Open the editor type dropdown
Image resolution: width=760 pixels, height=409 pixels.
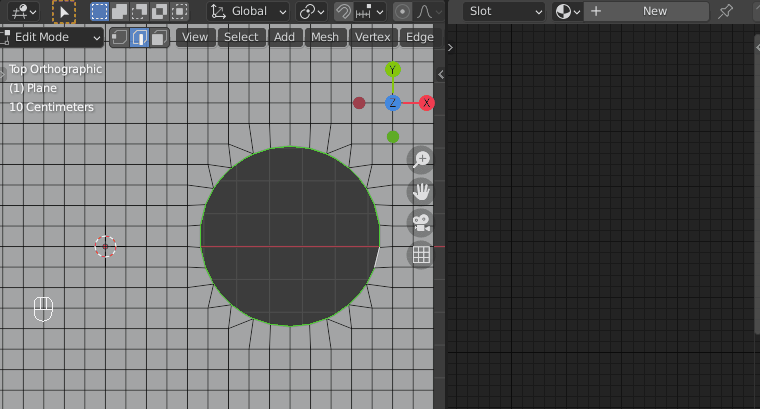tap(23, 11)
